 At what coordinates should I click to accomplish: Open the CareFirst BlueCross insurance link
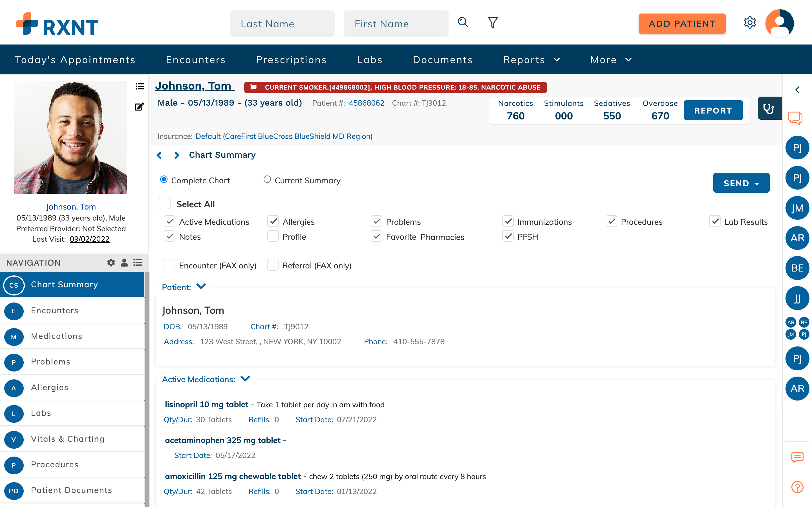[284, 136]
